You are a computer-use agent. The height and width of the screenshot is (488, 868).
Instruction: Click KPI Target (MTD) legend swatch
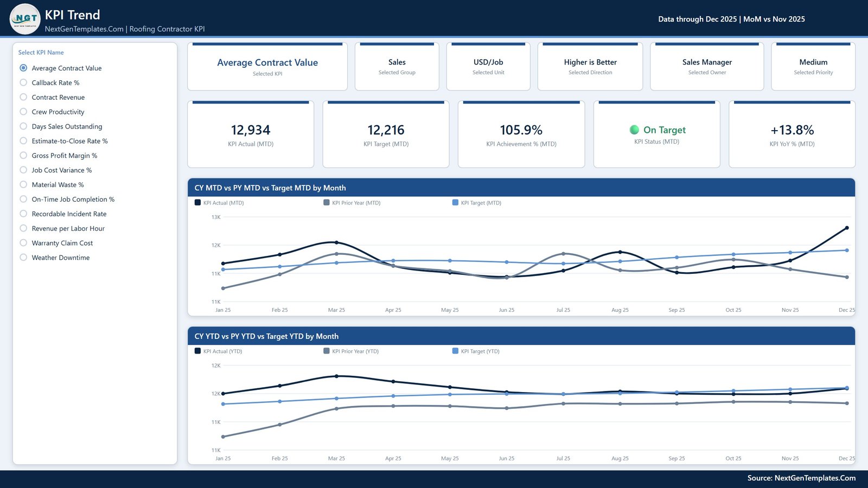coord(455,202)
